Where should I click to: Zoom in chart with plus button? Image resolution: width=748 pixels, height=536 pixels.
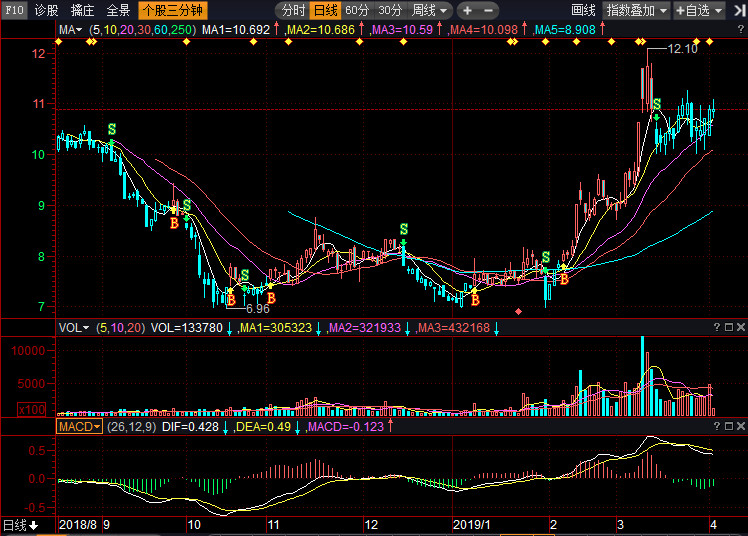click(x=467, y=10)
